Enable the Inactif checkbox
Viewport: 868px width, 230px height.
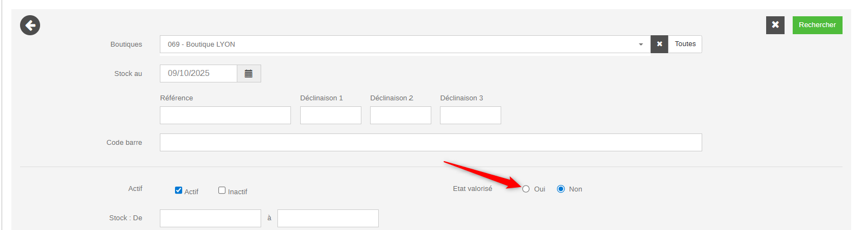click(x=222, y=190)
